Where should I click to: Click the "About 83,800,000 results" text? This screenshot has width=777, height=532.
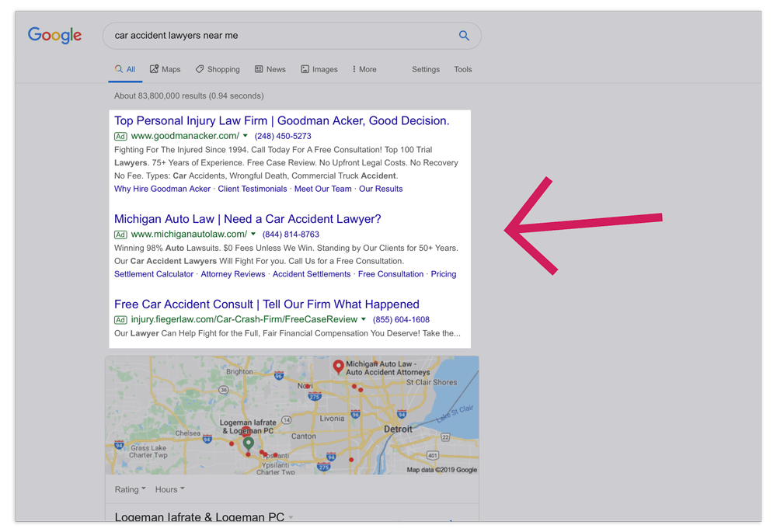coord(160,96)
